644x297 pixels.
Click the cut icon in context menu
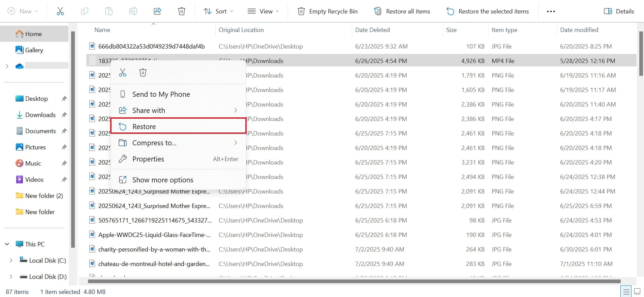tap(123, 72)
